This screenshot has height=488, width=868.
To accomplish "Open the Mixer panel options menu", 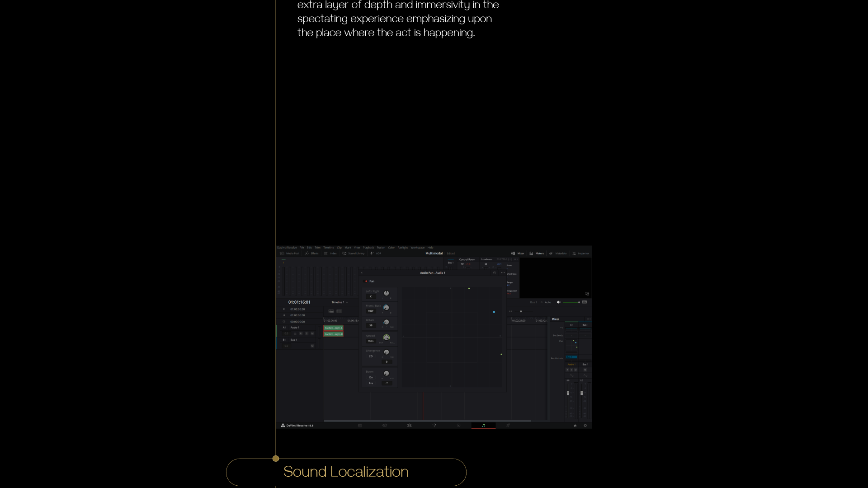I will 588,319.
